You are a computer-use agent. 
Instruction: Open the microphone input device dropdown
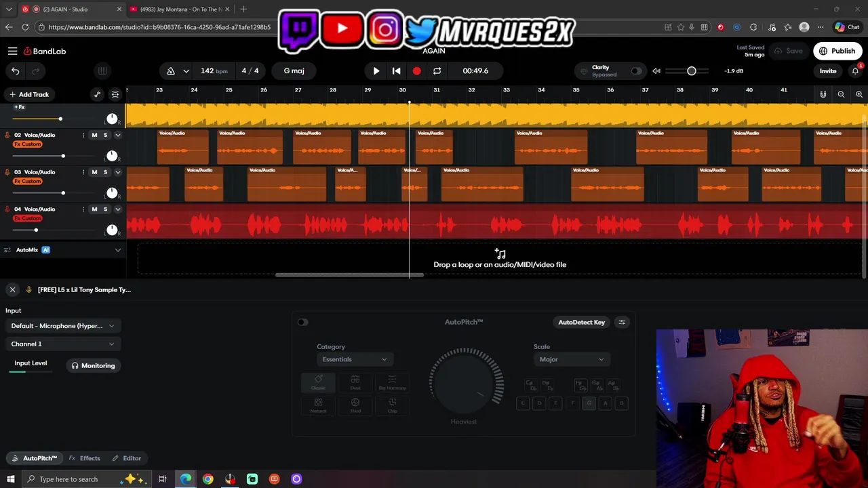pyautogui.click(x=62, y=326)
